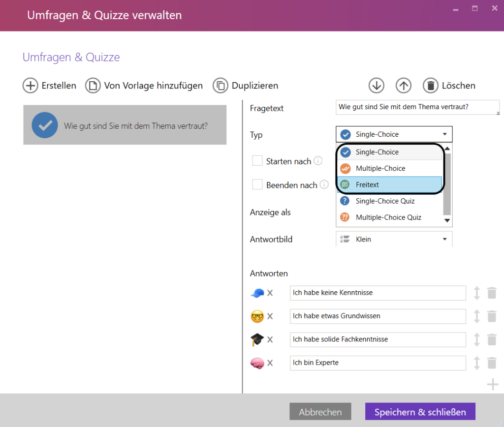The width and height of the screenshot is (504, 427).
Task: Remove emoji from 'Ich habe etwas Grundwissen'
Action: [270, 316]
